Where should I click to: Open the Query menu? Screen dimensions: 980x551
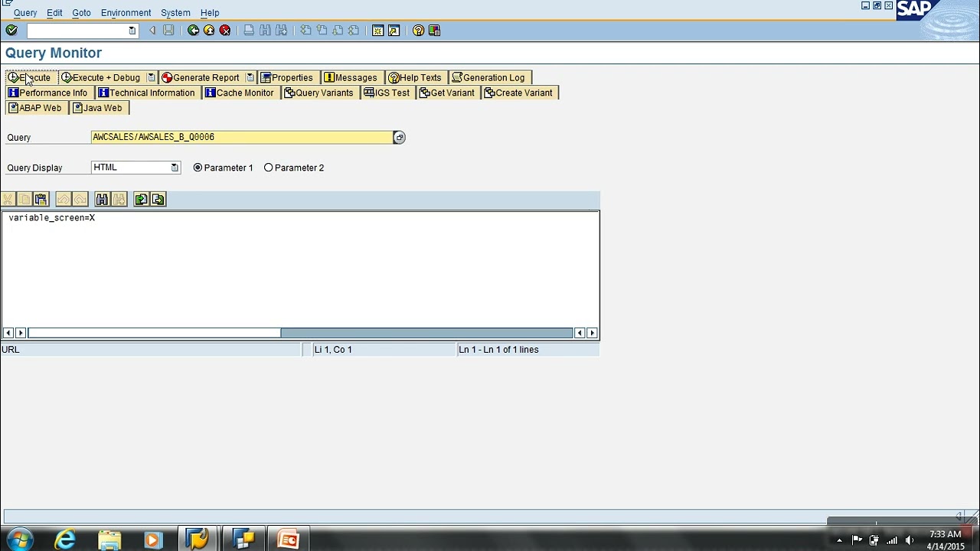pos(25,13)
